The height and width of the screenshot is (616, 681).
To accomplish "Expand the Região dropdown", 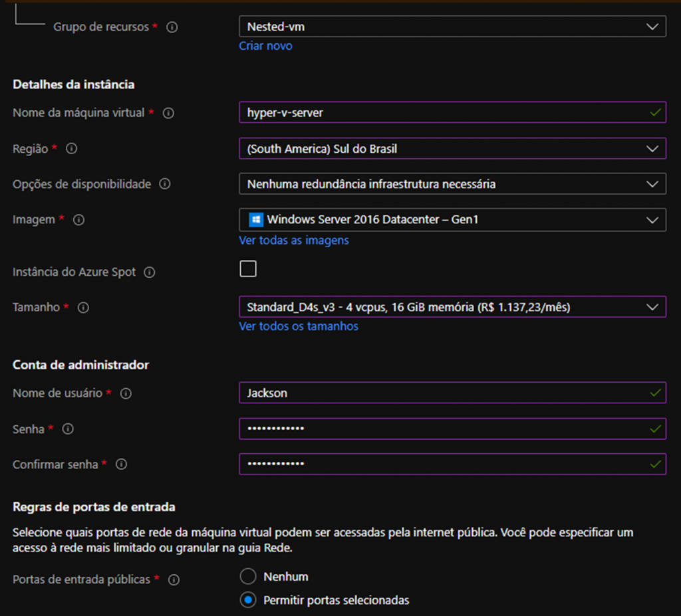I will click(452, 149).
